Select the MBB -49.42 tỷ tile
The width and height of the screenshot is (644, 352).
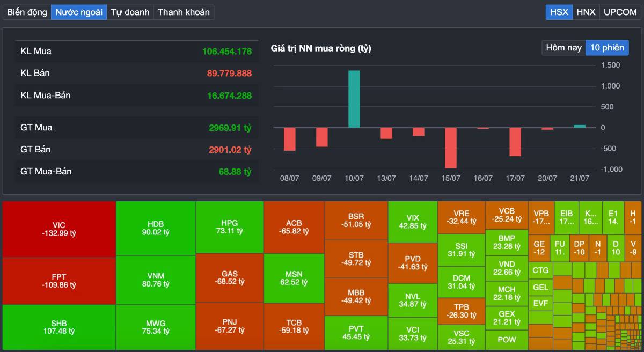pos(356,297)
